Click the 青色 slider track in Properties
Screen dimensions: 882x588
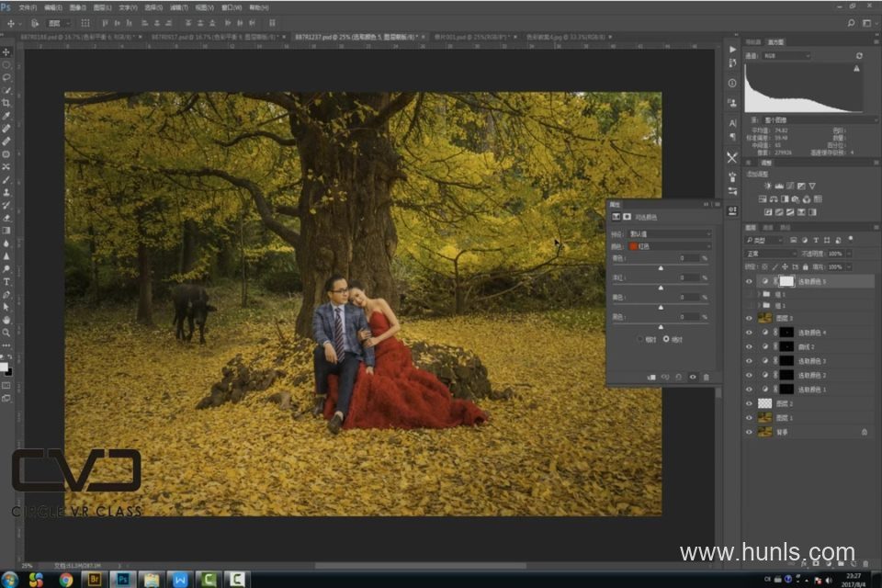click(x=660, y=266)
